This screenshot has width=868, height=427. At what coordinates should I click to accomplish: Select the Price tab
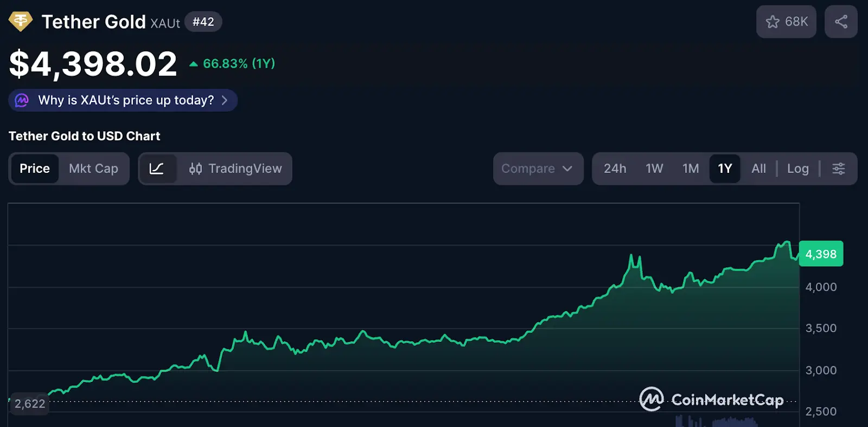point(35,169)
